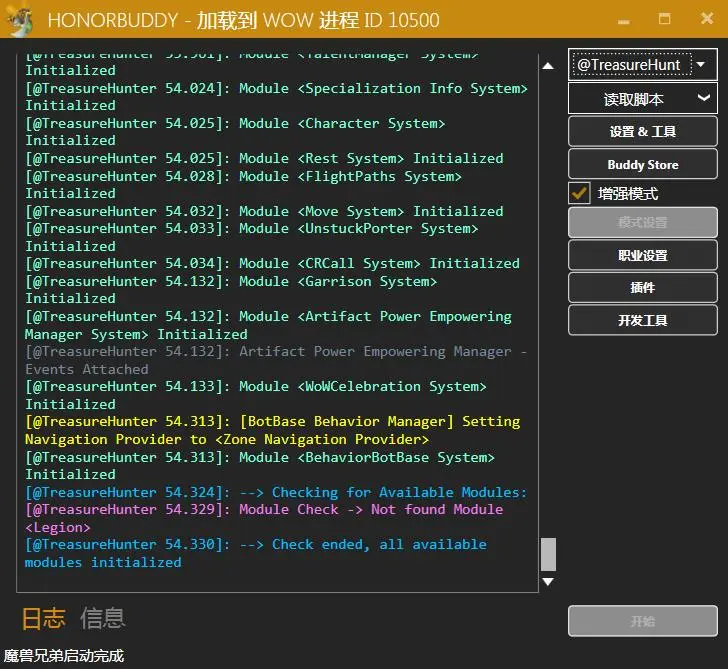The height and width of the screenshot is (669, 728).
Task: Toggle the 增强模式 enhanced mode checkbox
Action: click(x=579, y=193)
